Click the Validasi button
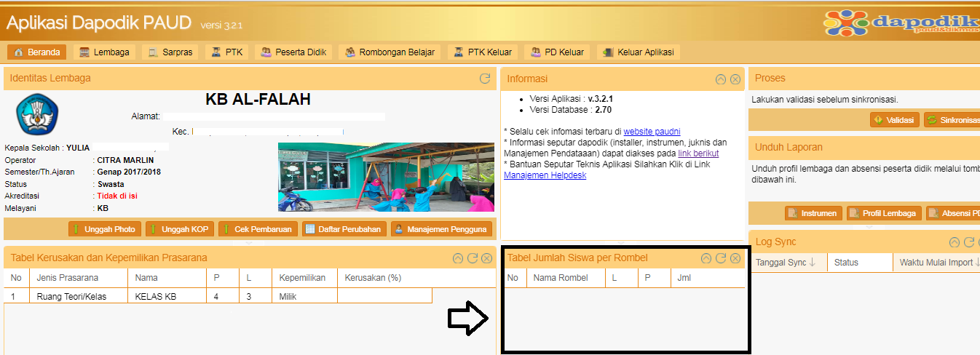 pos(895,120)
